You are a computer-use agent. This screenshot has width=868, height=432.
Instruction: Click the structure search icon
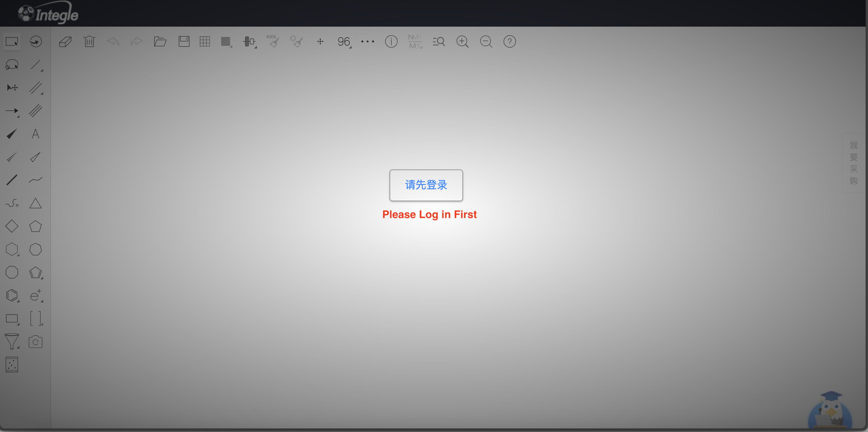click(439, 41)
